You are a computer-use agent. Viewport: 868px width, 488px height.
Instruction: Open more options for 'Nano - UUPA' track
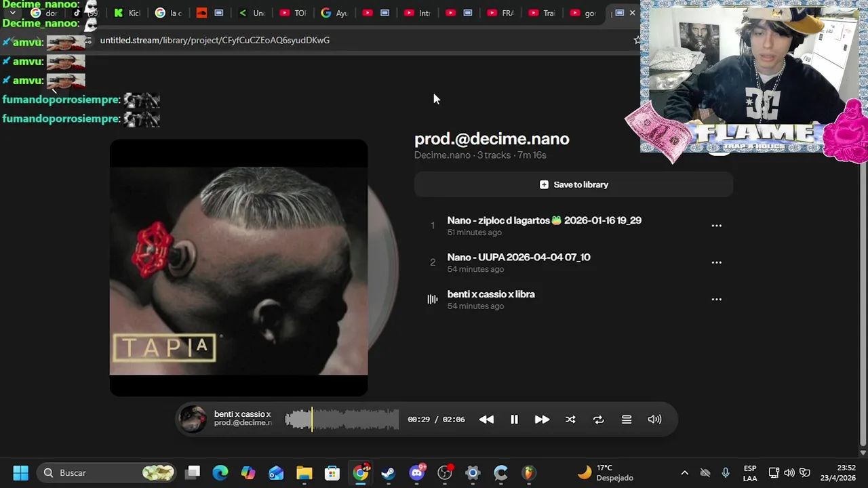(716, 262)
